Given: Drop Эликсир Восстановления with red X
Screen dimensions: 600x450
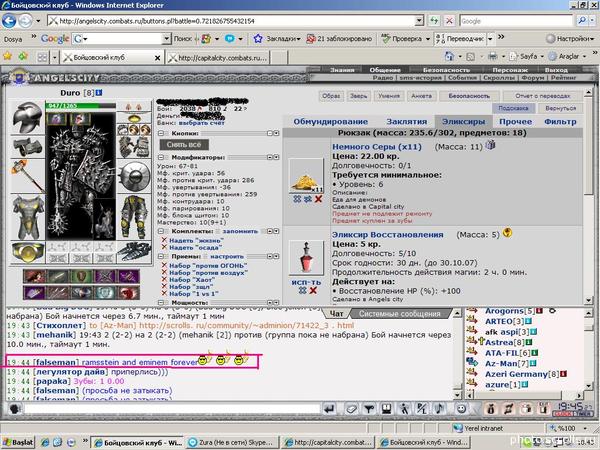Looking at the screenshot, I should pos(313,291).
